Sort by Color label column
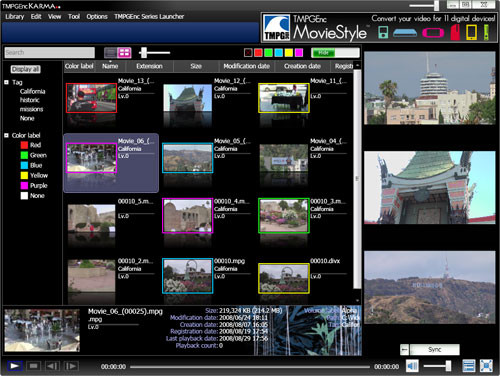This screenshot has width=500, height=376. pyautogui.click(x=79, y=66)
